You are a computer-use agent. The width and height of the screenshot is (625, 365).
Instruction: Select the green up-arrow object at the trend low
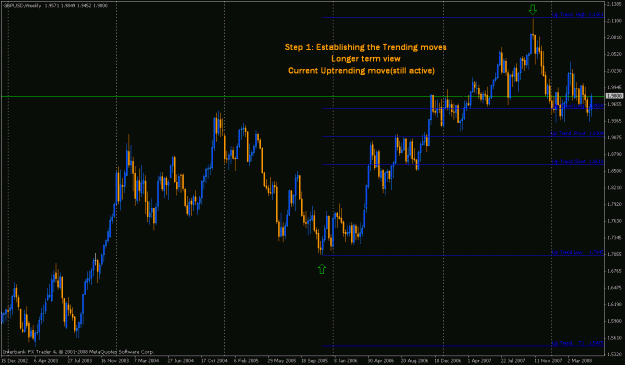pos(322,269)
